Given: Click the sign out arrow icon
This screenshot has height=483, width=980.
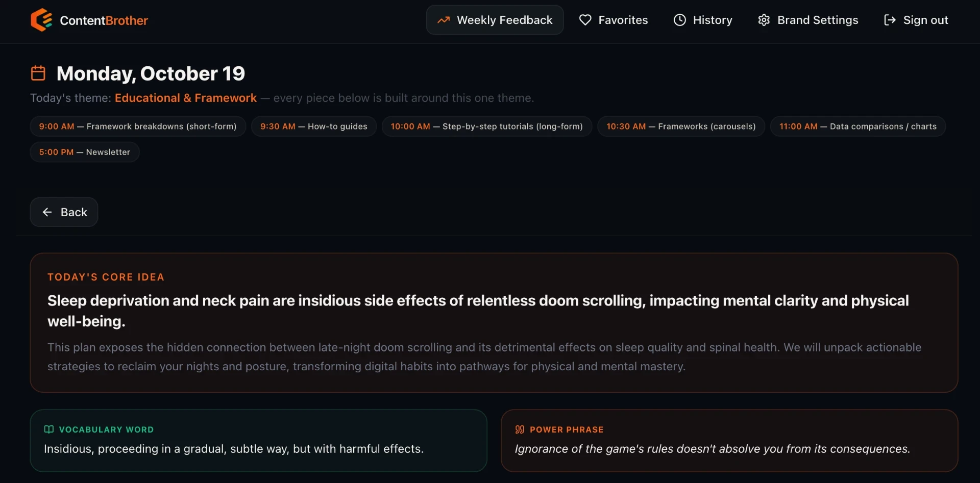Looking at the screenshot, I should 890,20.
